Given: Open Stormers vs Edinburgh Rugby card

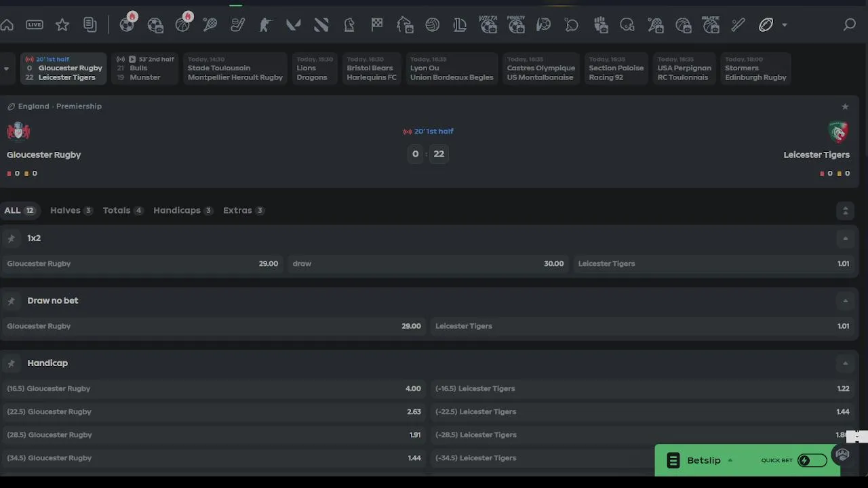Looking at the screenshot, I should click(x=755, y=68).
